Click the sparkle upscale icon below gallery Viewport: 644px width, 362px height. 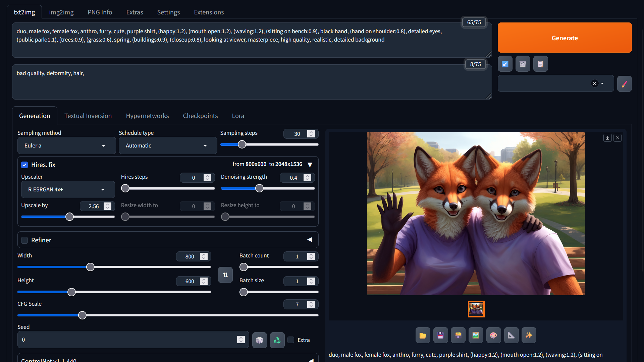(x=529, y=335)
